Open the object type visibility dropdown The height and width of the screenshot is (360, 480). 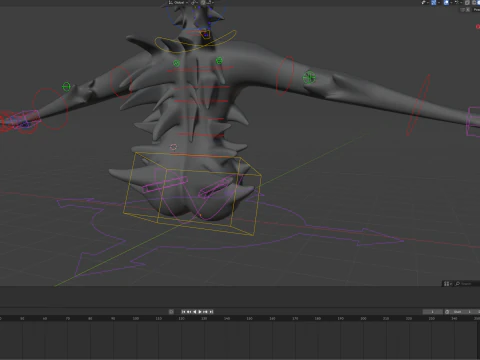[425, 2]
